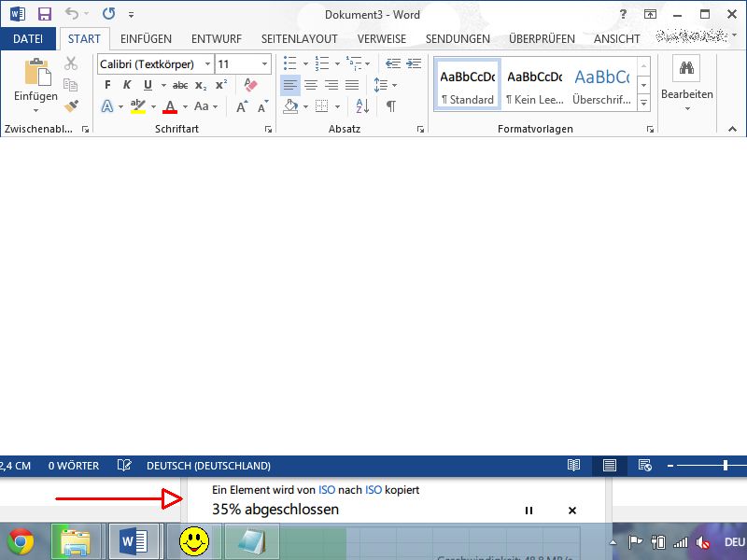The width and height of the screenshot is (747, 560).
Task: Increase font size with large A
Action: (242, 106)
